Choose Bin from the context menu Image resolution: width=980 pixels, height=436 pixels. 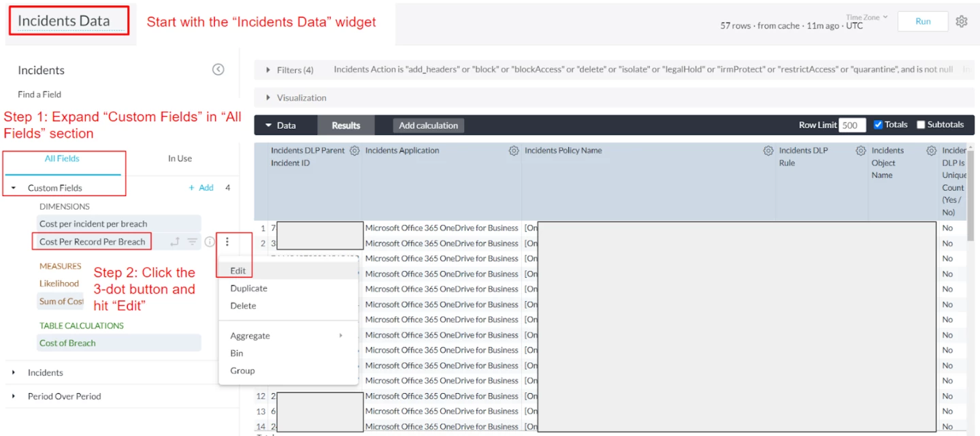pos(288,354)
